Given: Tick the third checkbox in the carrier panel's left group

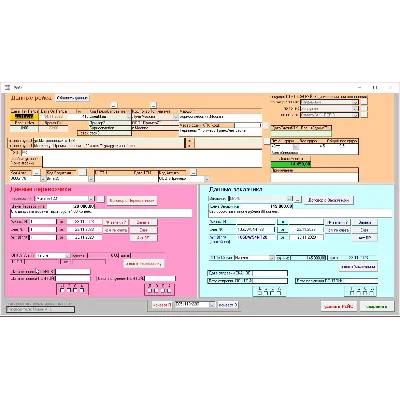Looking at the screenshot, I should pyautogui.click(x=75, y=290).
